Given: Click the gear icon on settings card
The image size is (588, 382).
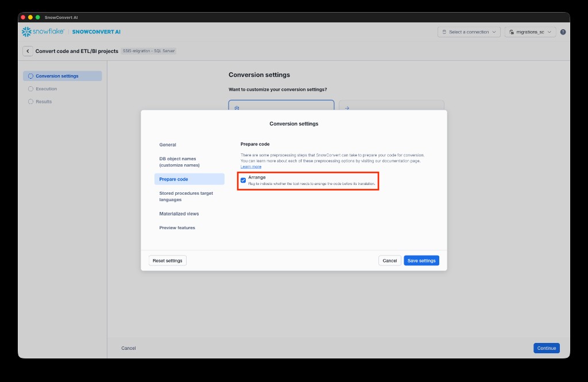Looking at the screenshot, I should click(237, 107).
